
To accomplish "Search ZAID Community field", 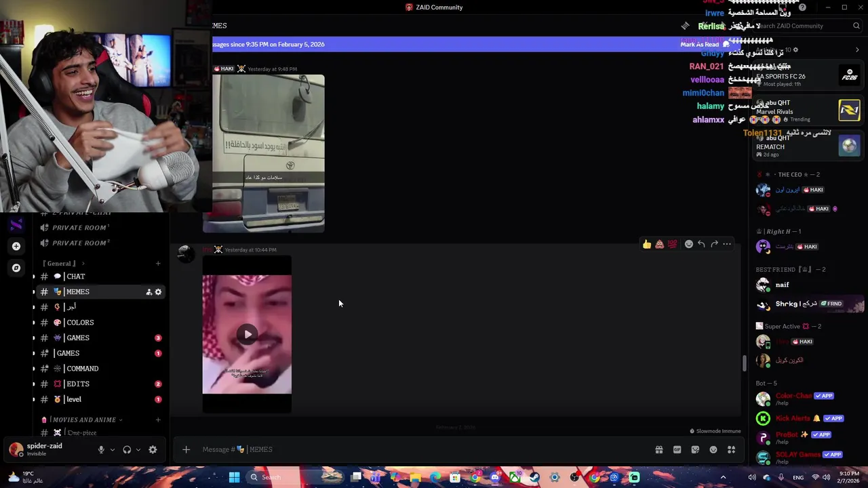I will [x=807, y=26].
